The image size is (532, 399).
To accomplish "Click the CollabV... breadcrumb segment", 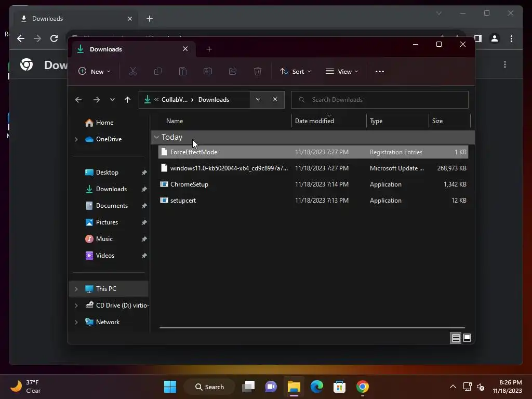I will [x=175, y=100].
